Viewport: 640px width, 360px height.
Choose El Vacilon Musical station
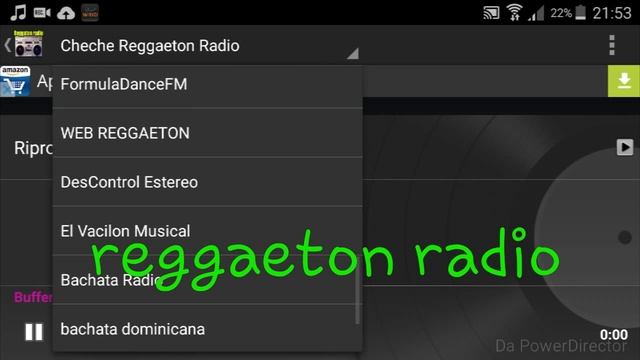pyautogui.click(x=208, y=231)
